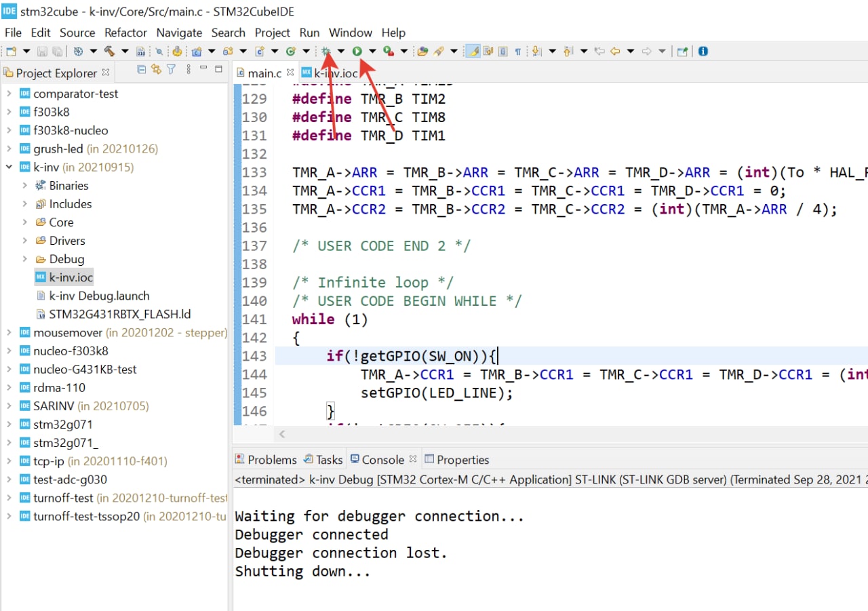Click the Back to previous location arrow
The height and width of the screenshot is (611, 868).
[615, 51]
